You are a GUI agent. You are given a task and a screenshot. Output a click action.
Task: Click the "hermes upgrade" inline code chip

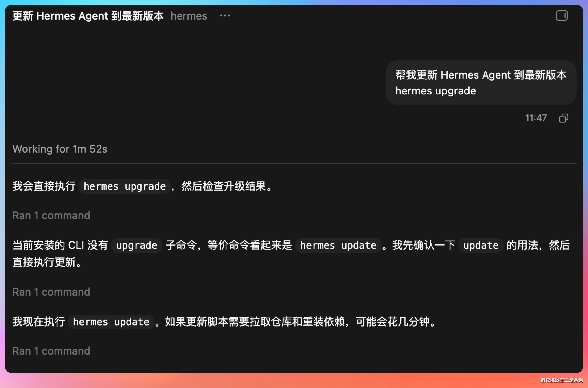pyautogui.click(x=124, y=186)
